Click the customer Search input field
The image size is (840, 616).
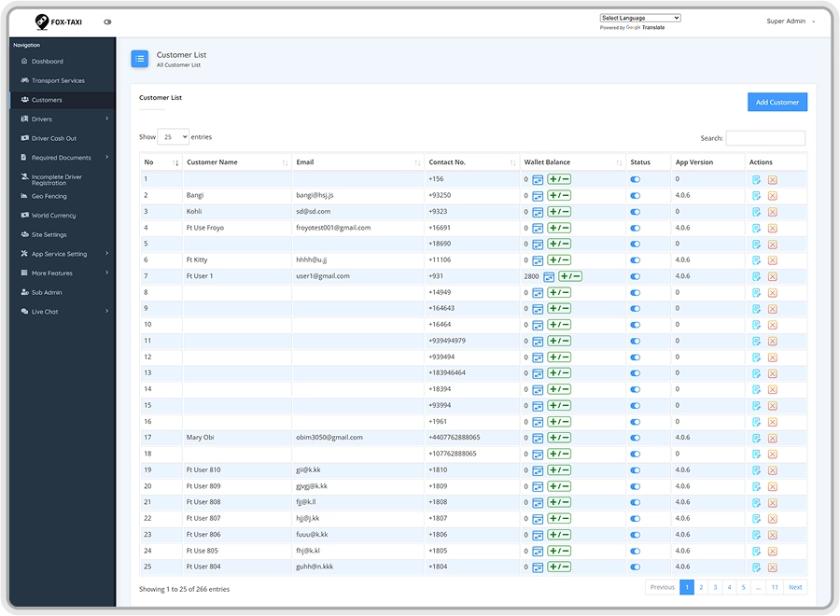pyautogui.click(x=765, y=138)
